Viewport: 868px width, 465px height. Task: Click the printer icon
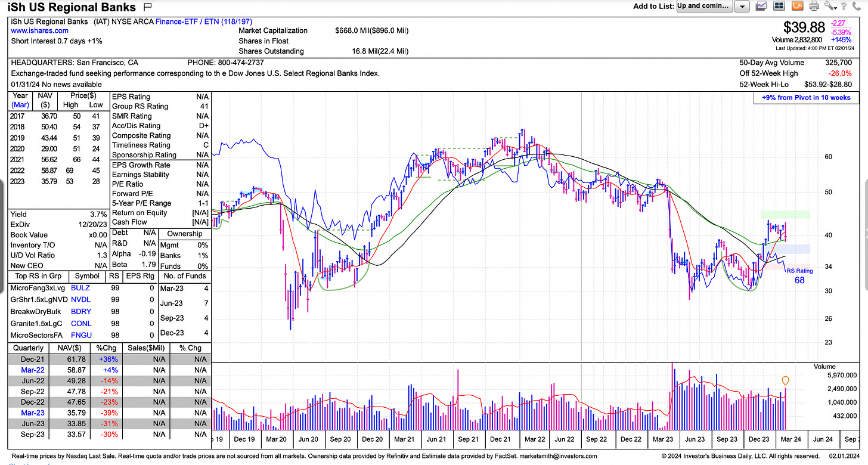pyautogui.click(x=813, y=6)
